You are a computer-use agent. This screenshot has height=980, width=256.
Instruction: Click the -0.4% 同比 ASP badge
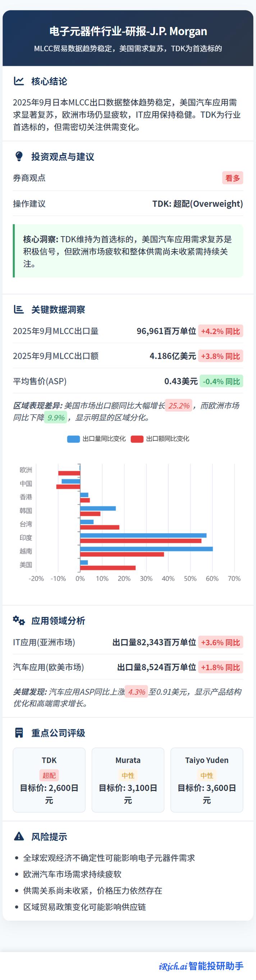(x=221, y=381)
